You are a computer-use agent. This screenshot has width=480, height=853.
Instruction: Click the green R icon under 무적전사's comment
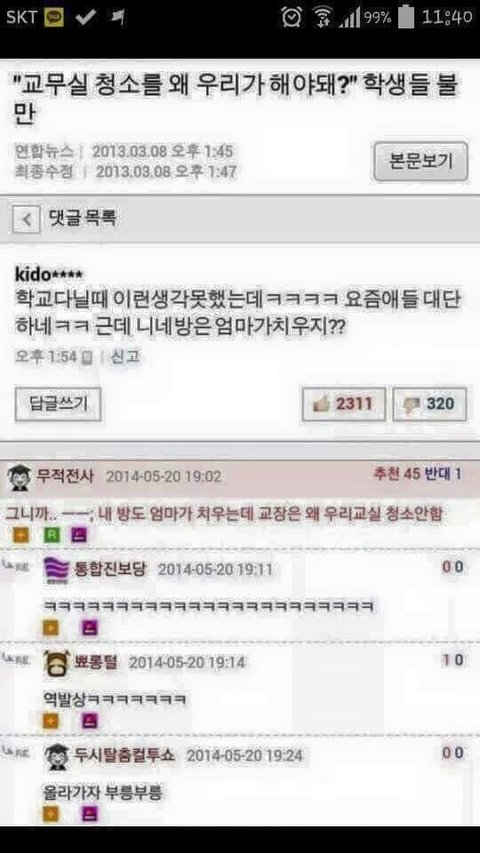tap(51, 535)
